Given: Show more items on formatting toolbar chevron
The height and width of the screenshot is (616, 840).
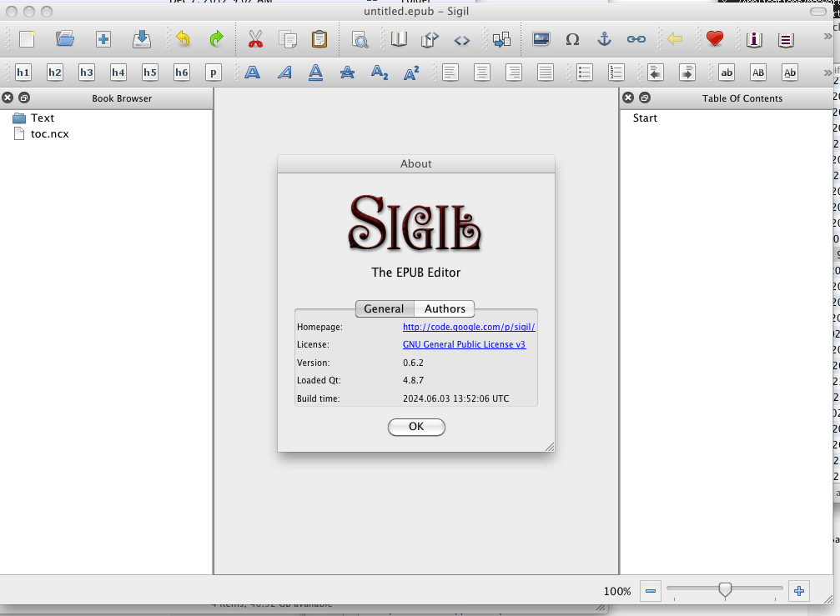Looking at the screenshot, I should 827,72.
